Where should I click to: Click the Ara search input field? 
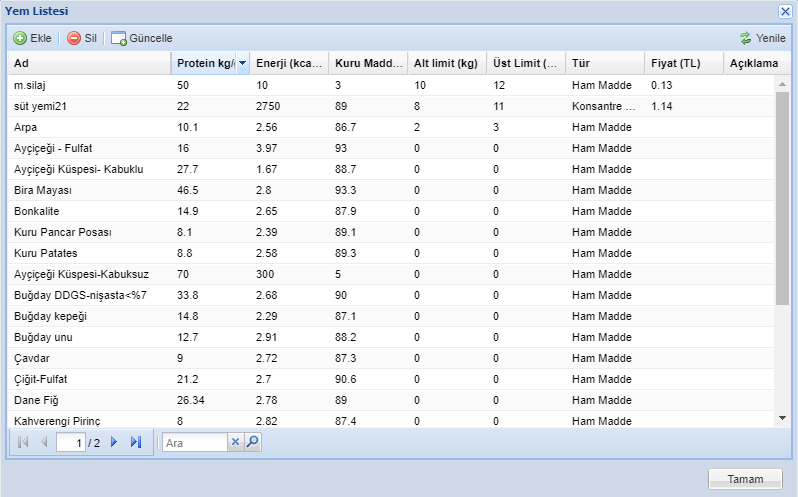coord(195,442)
